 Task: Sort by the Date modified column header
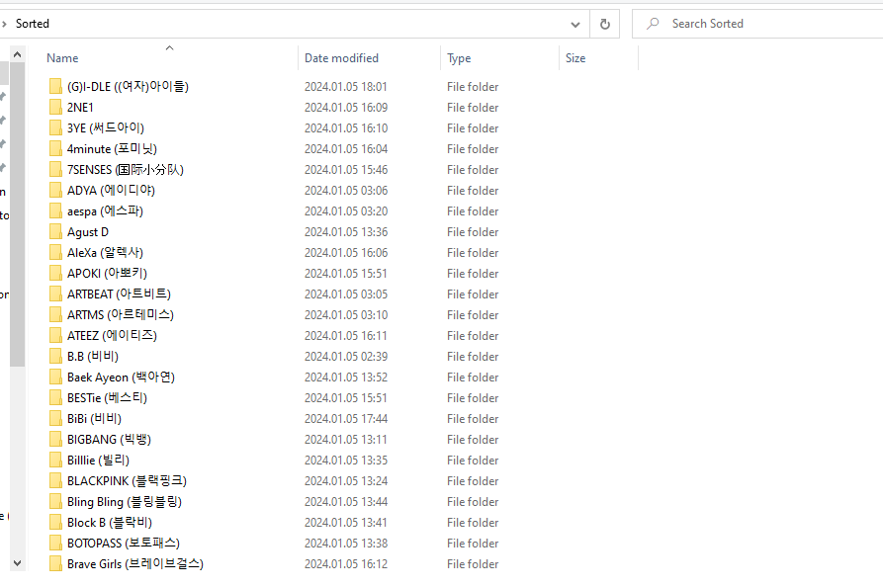coord(341,58)
